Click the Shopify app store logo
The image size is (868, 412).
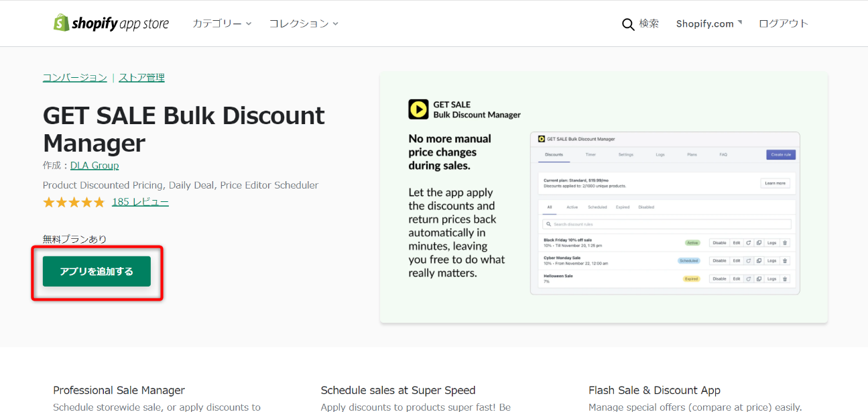[111, 23]
